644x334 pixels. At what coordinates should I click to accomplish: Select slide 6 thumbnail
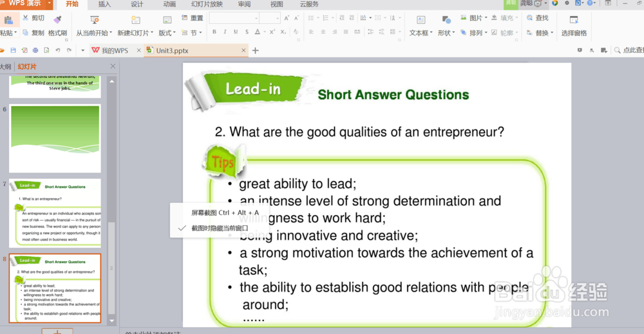pos(55,138)
